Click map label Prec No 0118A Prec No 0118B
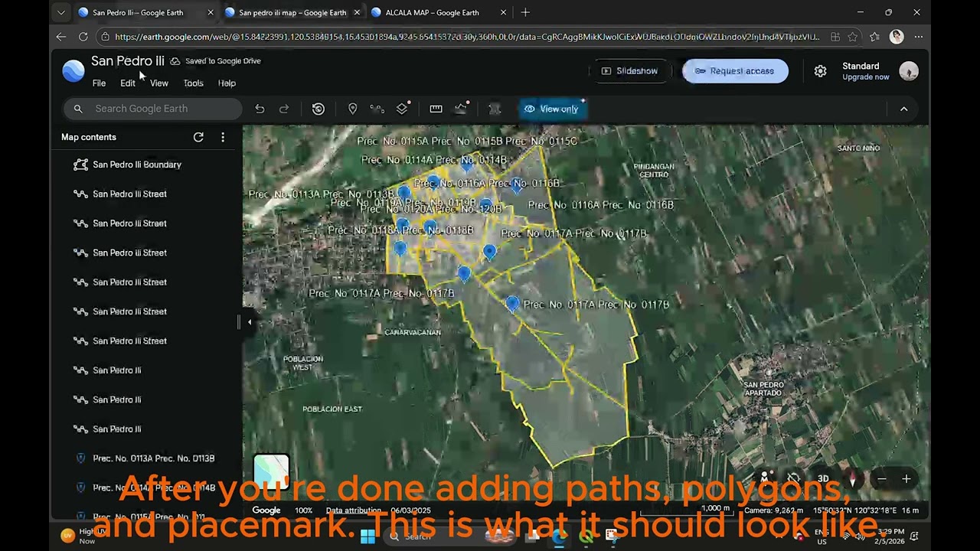The width and height of the screenshot is (980, 551). tap(400, 230)
